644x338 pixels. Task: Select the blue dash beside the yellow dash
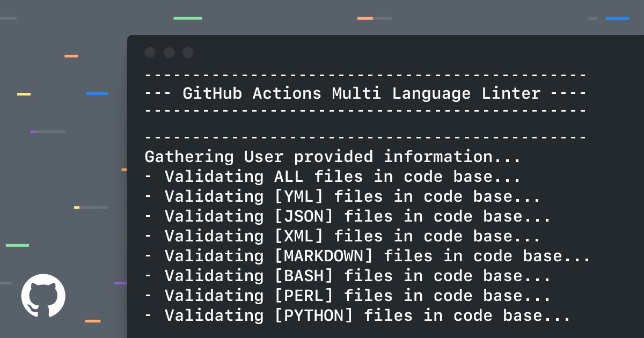coord(97,94)
